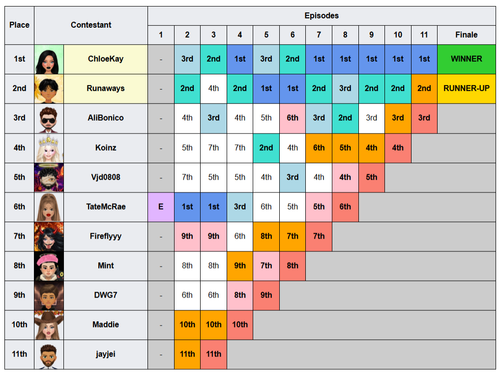Select the ChloeKay name cell
This screenshot has height=375, width=500.
coord(105,59)
